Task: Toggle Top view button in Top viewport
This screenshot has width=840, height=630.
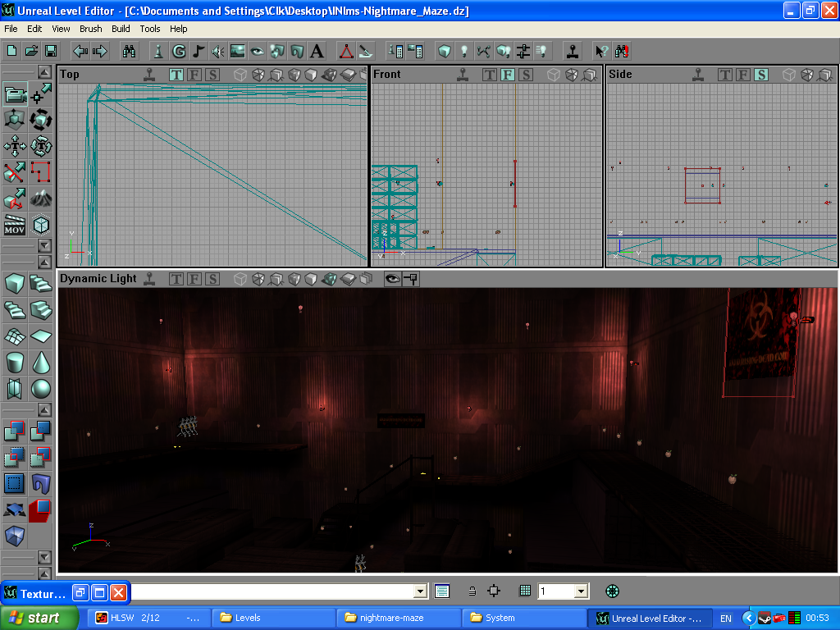Action: coord(176,75)
